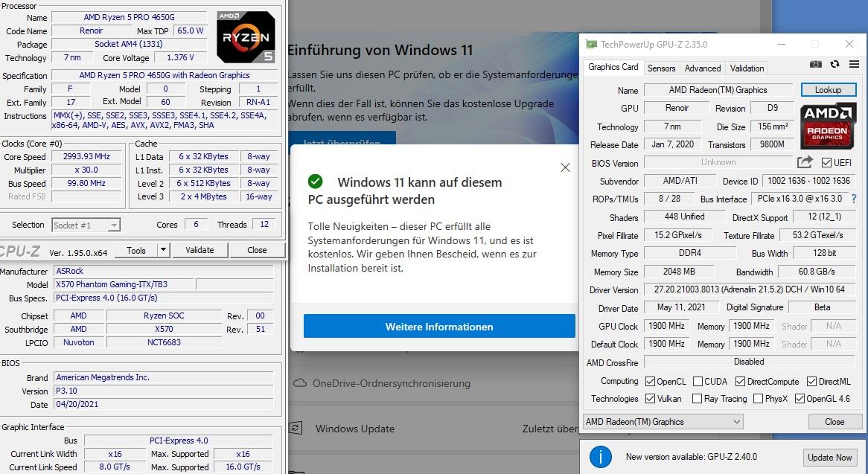The image size is (868, 474).
Task: Click the Jetzt überprüfen button behind dialog
Action: pos(342,139)
